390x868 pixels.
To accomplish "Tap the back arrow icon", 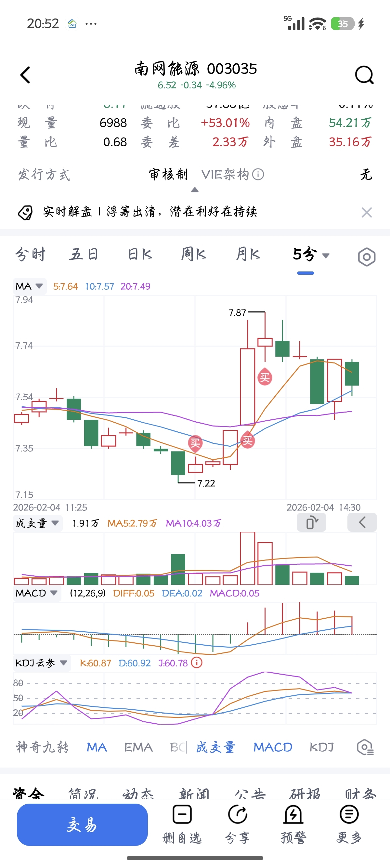I will pos(25,75).
